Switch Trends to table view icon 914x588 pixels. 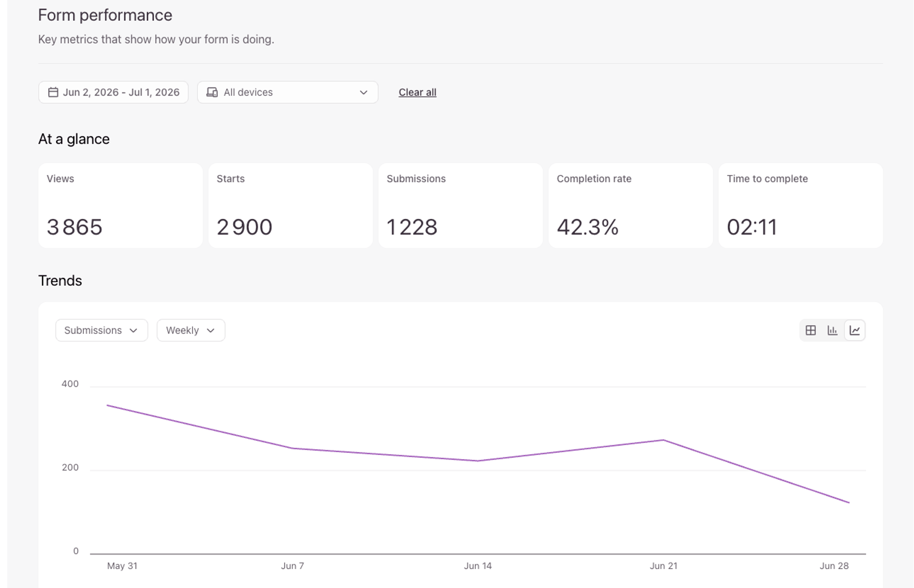tap(810, 330)
